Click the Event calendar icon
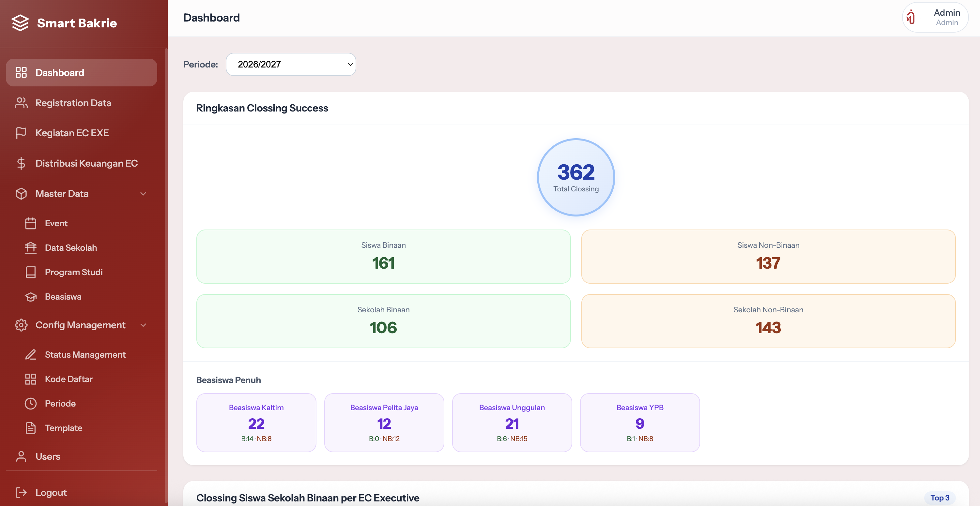Screen dimensions: 980x506 tap(31, 223)
